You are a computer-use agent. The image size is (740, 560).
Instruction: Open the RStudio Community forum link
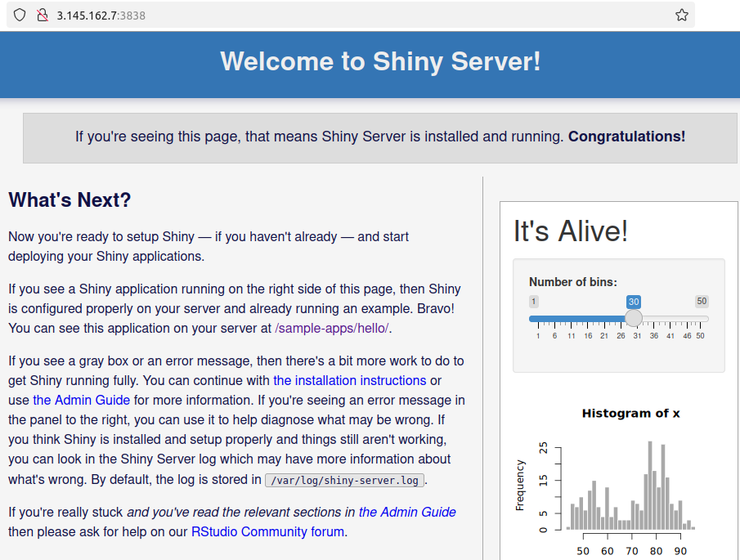tap(267, 531)
